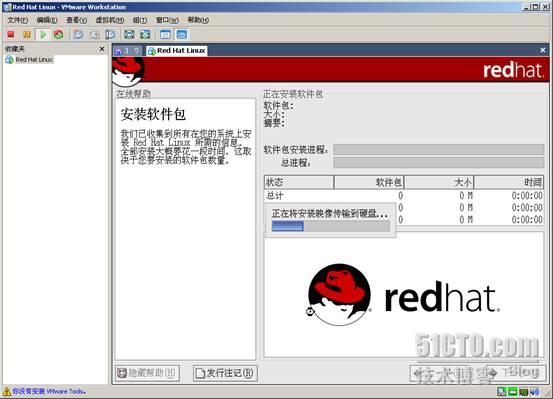
Task: Click the Home tab icon
Action: tap(118, 51)
